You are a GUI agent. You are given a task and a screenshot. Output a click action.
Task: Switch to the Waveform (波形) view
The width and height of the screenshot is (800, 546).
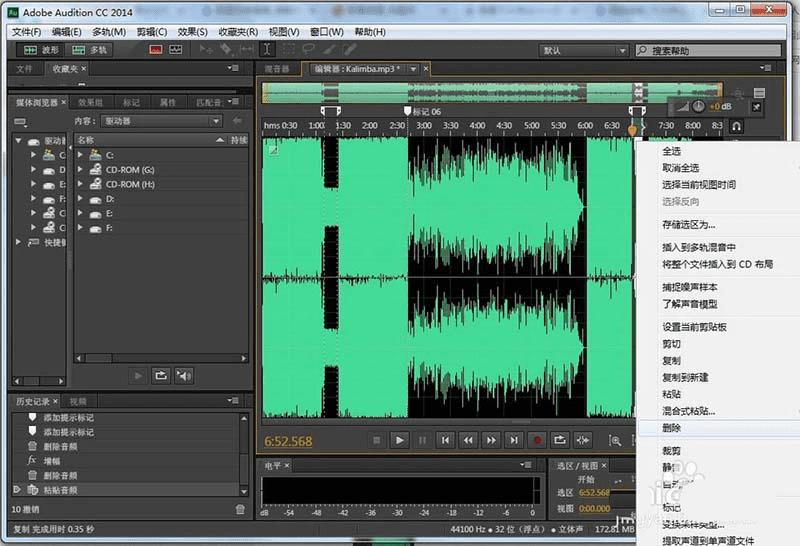pos(40,49)
